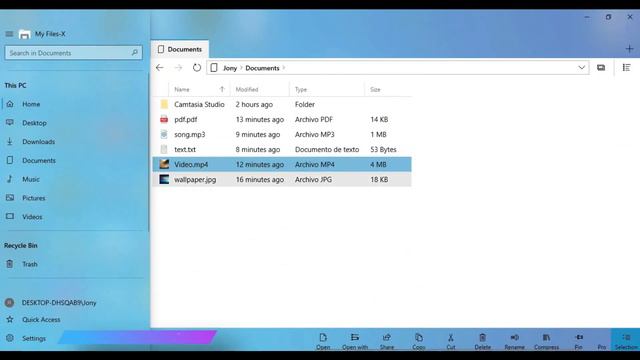Click the Camtasia Studio folder icon

point(164,104)
